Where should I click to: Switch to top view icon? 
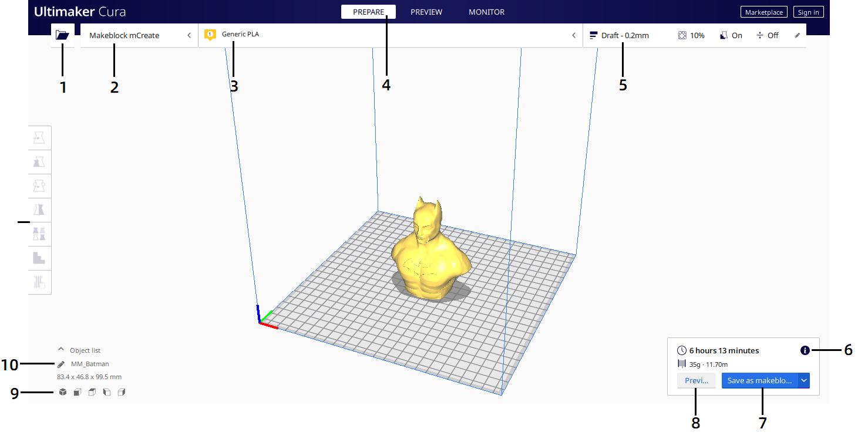coord(92,392)
